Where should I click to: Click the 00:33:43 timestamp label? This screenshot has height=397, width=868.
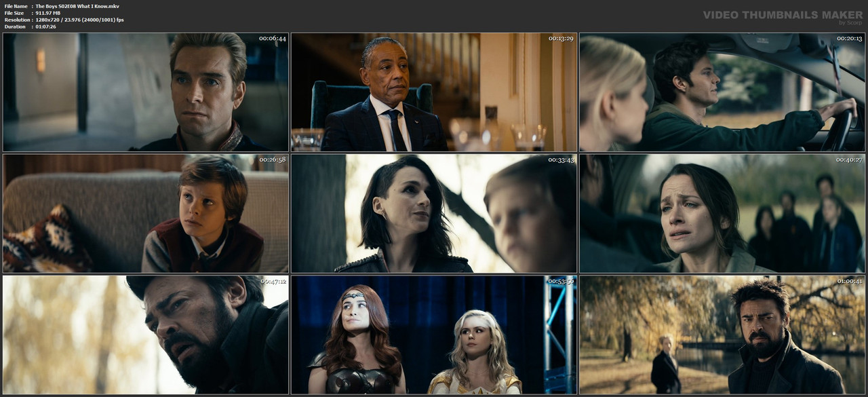[x=561, y=160]
